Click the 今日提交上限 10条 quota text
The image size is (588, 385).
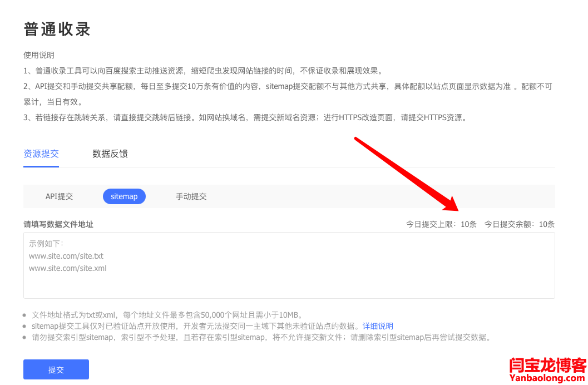pos(441,224)
